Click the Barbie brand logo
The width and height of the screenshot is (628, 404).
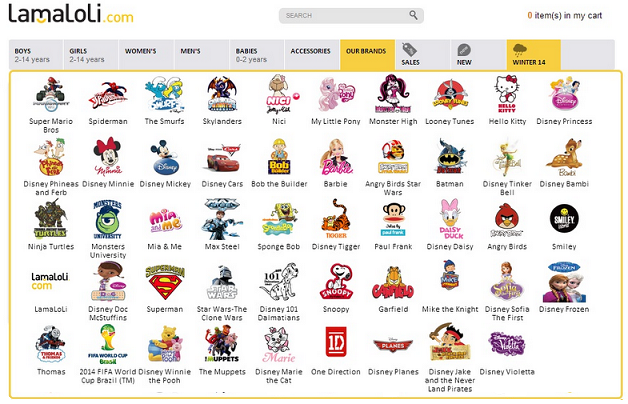[336, 157]
